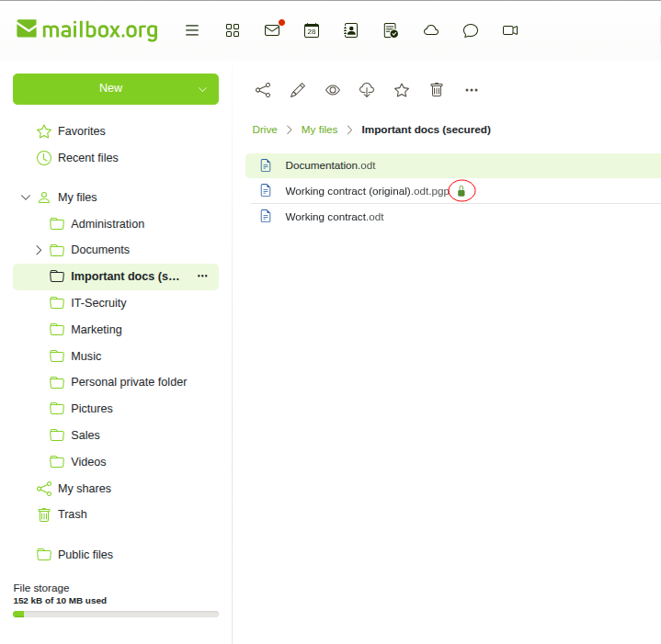
Task: Select the My files folder
Action: click(77, 198)
